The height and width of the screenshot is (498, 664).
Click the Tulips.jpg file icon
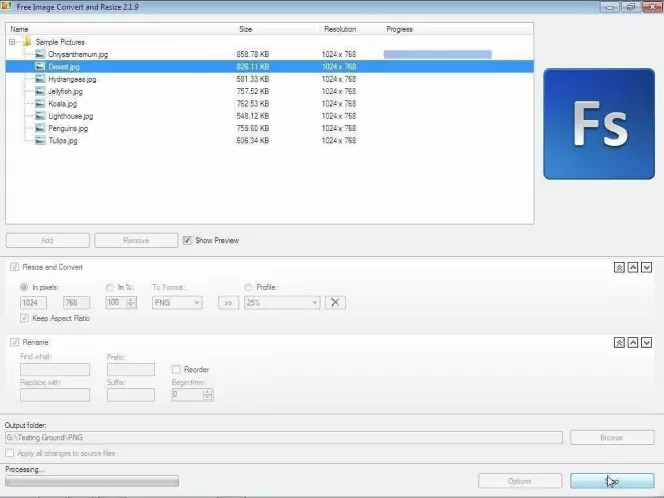click(x=40, y=140)
